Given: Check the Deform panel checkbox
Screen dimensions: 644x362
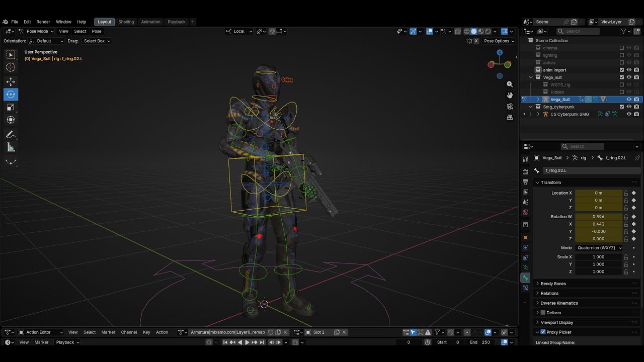Looking at the screenshot, I should click(543, 313).
